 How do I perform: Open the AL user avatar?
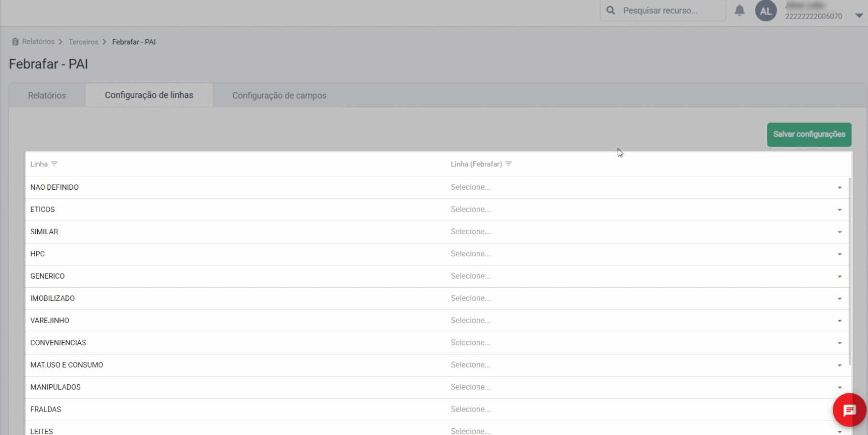766,11
